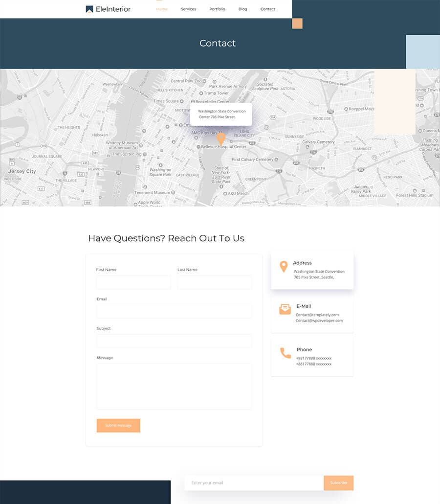Click the E-Mail envelope icon
Screen dimensions: 440x504
pyautogui.click(x=285, y=309)
